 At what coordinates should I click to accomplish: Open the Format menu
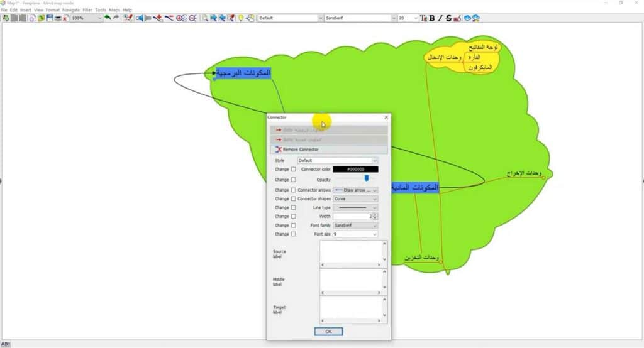coord(53,10)
